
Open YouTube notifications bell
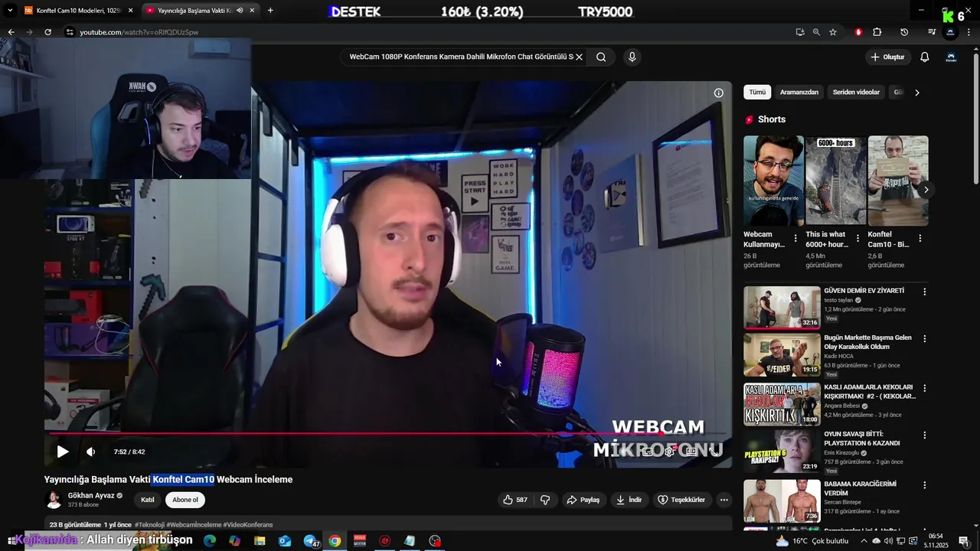pos(925,57)
